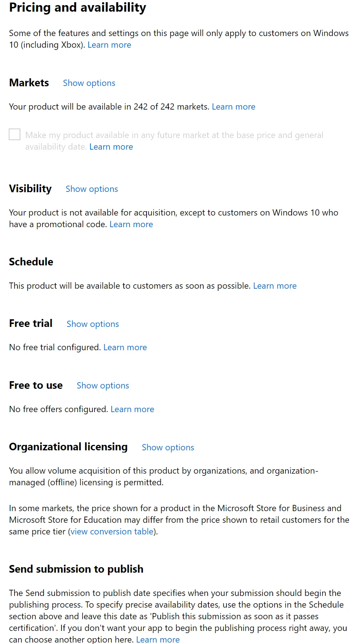This screenshot has height=644, width=356.
Task: Click the Organizational licensing heading
Action: (68, 447)
